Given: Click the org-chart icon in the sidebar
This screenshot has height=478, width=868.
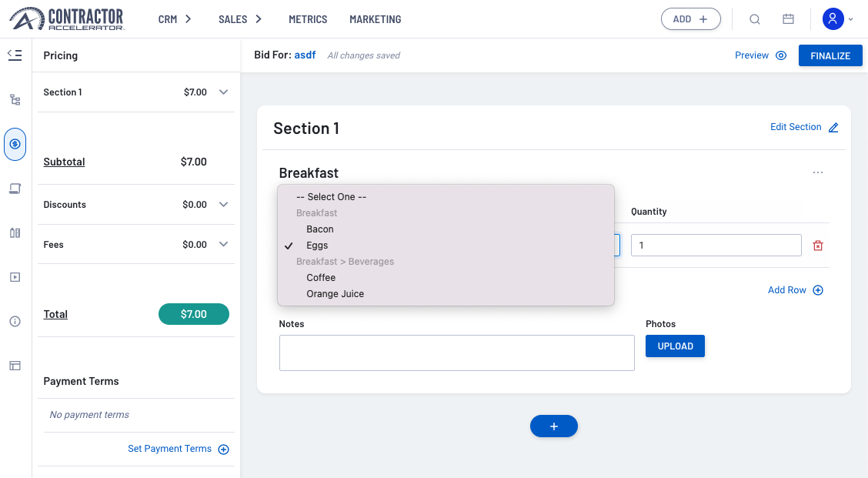Looking at the screenshot, I should (15, 99).
